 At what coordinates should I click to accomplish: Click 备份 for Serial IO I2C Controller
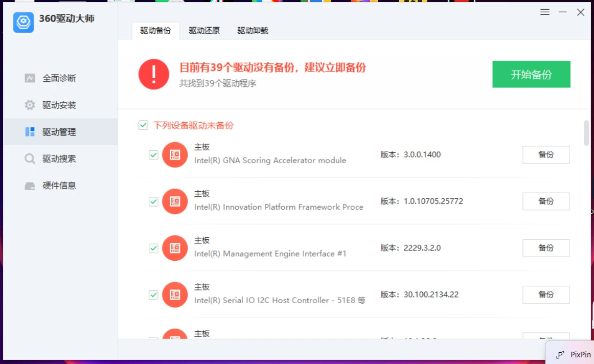(546, 294)
